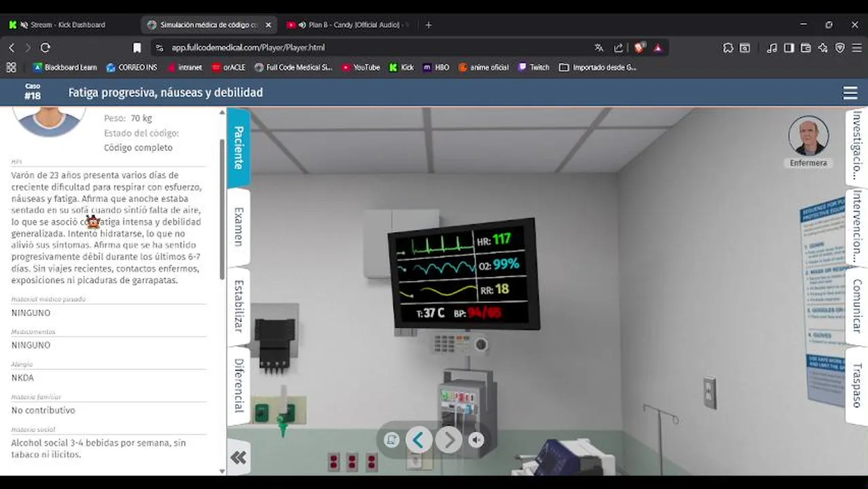The height and width of the screenshot is (489, 868).
Task: Click the patient panel scroll-down arrow
Action: pos(222,471)
